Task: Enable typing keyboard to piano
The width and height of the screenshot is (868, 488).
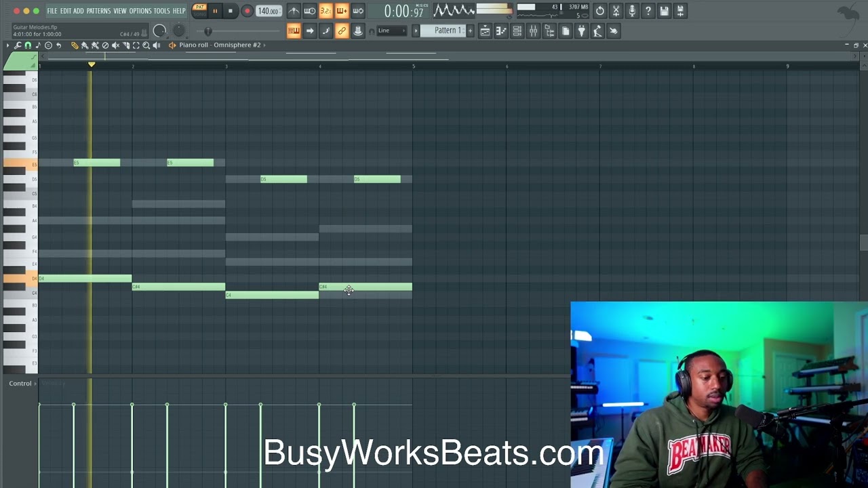Action: pyautogui.click(x=294, y=30)
